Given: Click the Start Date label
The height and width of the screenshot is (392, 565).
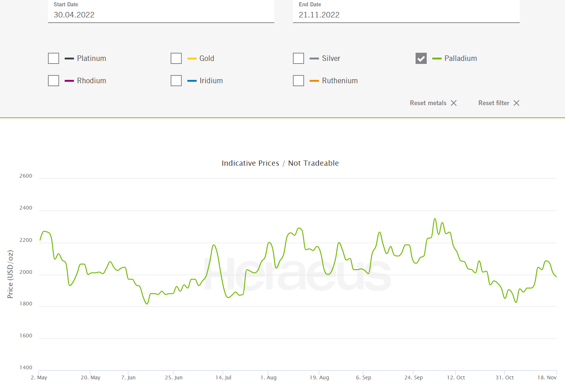Looking at the screenshot, I should (x=66, y=4).
